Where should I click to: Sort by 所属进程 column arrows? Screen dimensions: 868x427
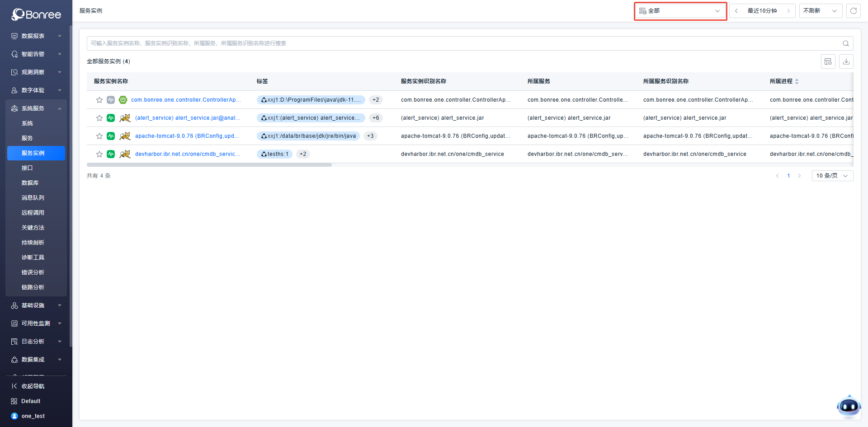[797, 81]
